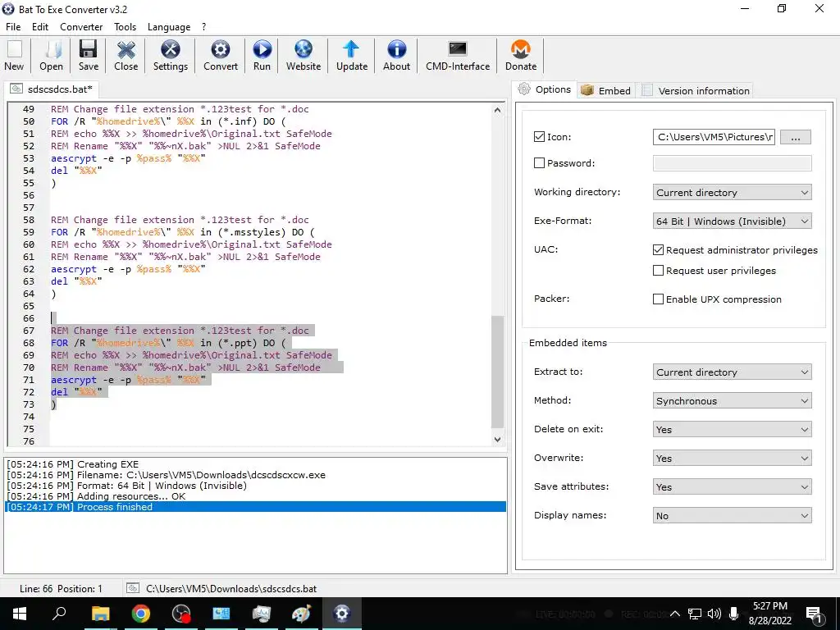Open the Language menu
The width and height of the screenshot is (840, 630).
tap(169, 27)
